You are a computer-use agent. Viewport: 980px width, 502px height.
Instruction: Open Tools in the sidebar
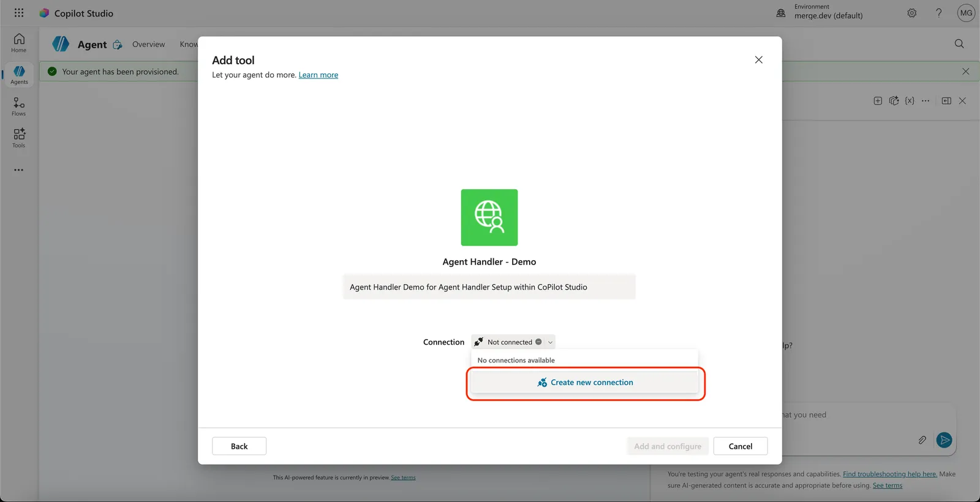pyautogui.click(x=19, y=138)
